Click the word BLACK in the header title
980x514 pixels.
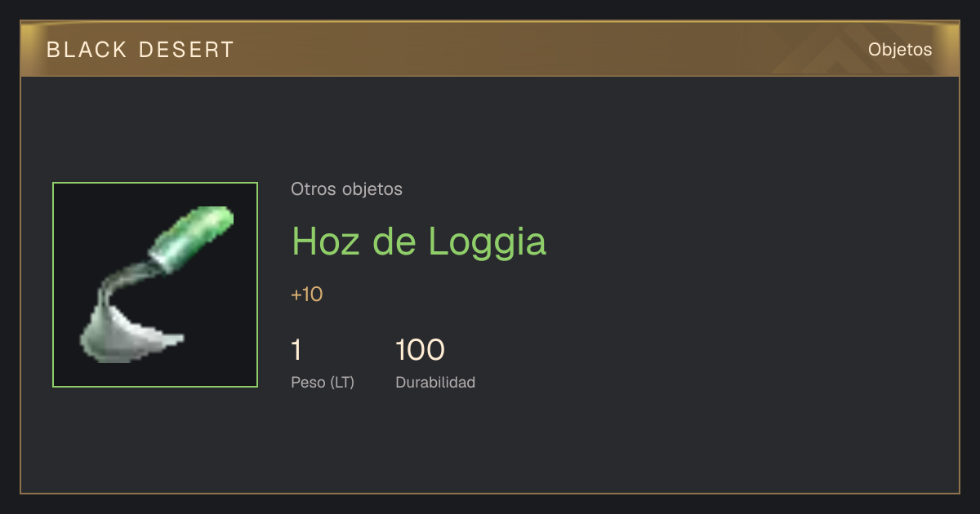(87, 50)
